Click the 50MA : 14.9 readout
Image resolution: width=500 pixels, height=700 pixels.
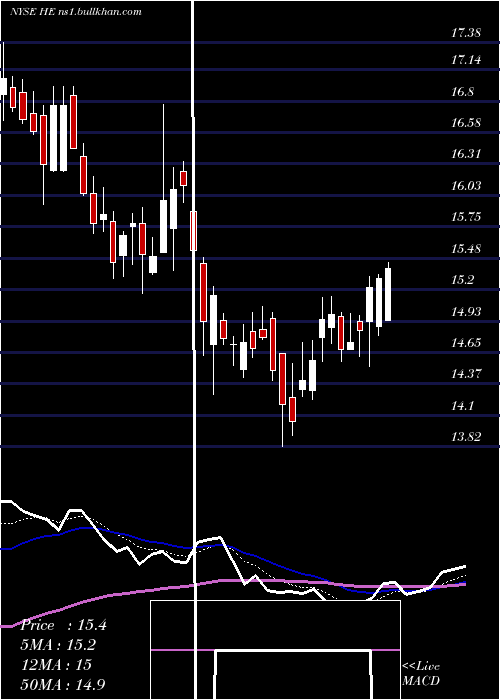coord(63,684)
